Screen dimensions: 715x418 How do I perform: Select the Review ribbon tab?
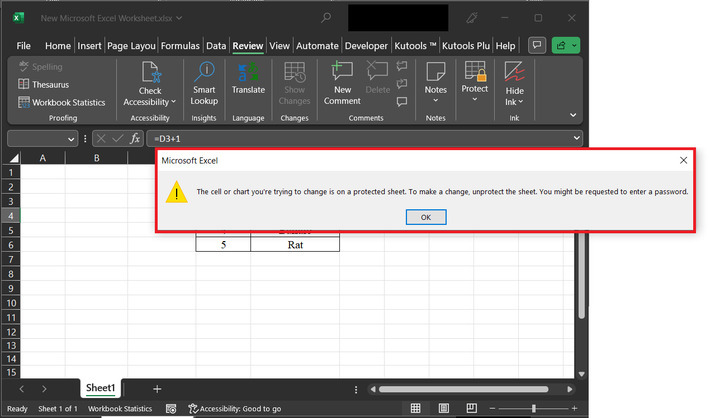248,46
